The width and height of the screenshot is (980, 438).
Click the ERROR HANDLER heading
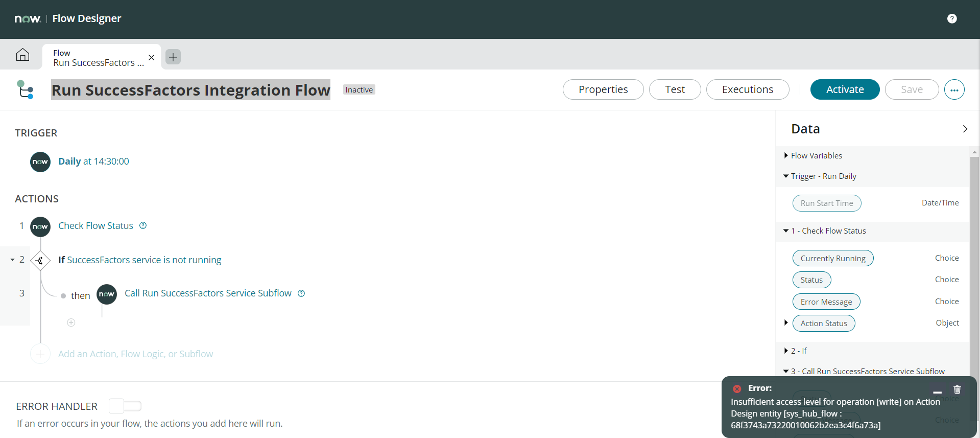tap(57, 406)
